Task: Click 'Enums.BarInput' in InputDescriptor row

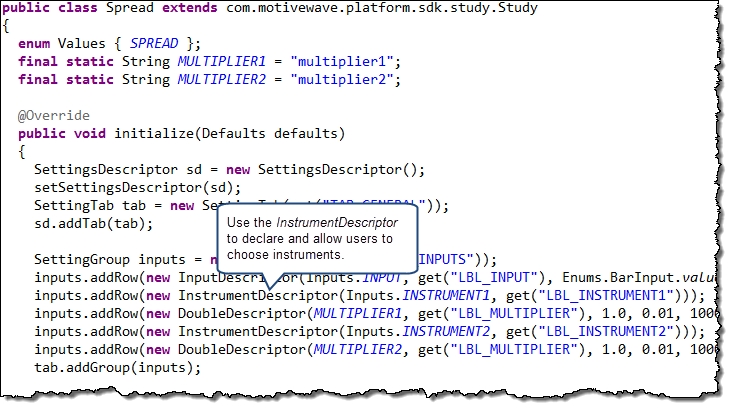Action: 618,278
